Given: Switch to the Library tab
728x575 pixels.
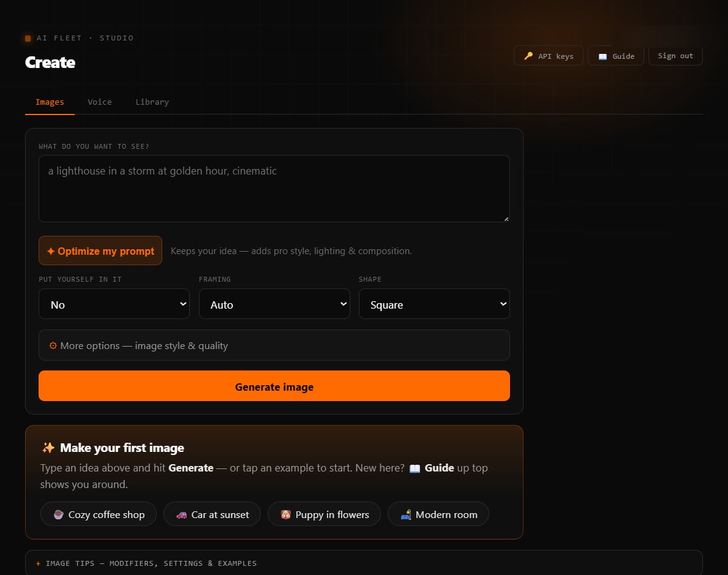Looking at the screenshot, I should 152,102.
